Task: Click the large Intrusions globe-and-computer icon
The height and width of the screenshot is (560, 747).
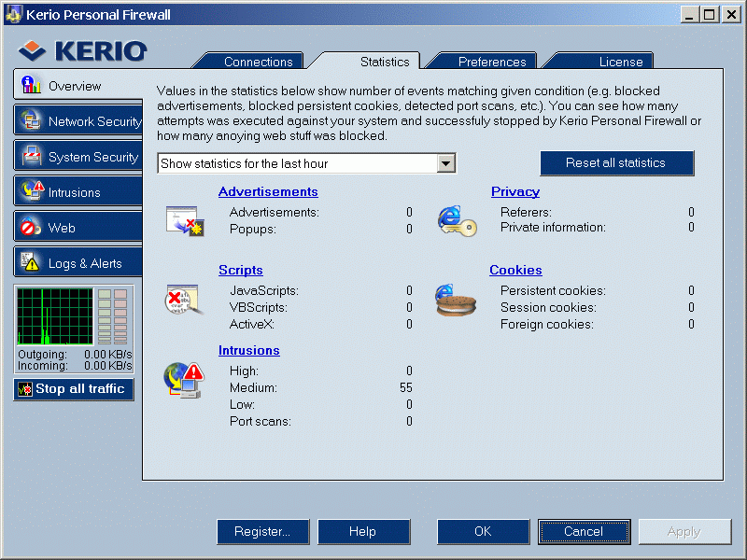Action: click(x=184, y=380)
